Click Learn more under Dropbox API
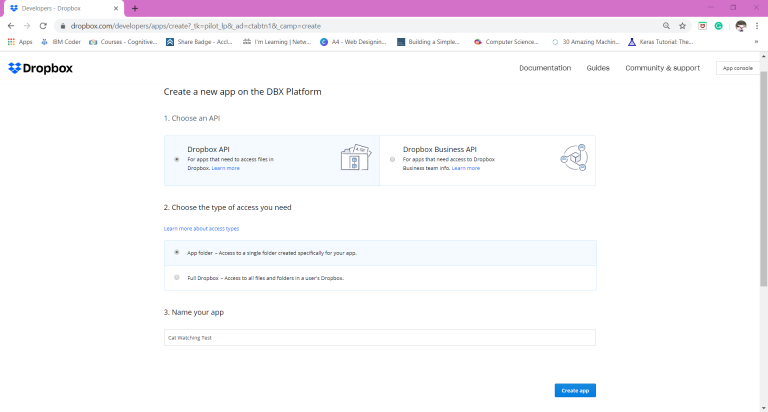768x412 pixels. [x=225, y=168]
